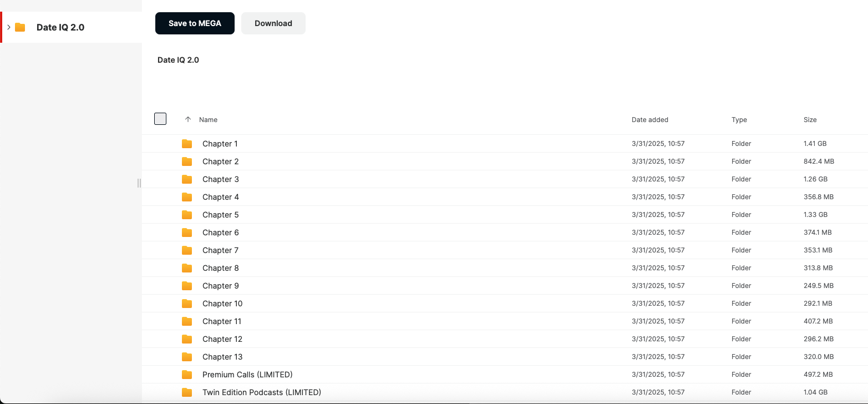Click the Twin Edition Podcasts folder icon
The height and width of the screenshot is (404, 868).
coord(187,392)
